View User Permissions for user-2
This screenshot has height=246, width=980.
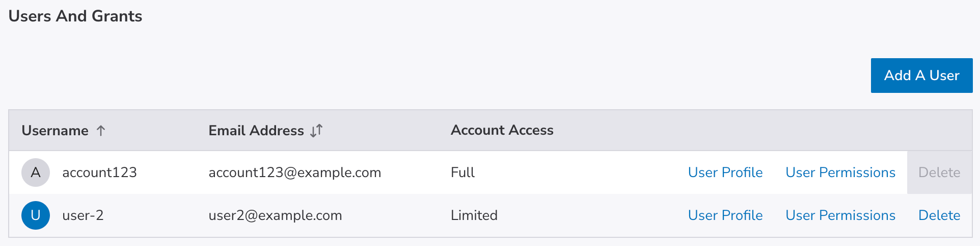coord(840,215)
